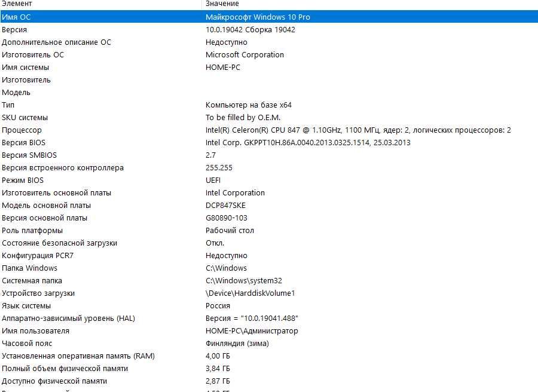The image size is (538, 392).
Task: Select Аппаратно-зависимый уровень (HAL) row
Action: [68, 318]
